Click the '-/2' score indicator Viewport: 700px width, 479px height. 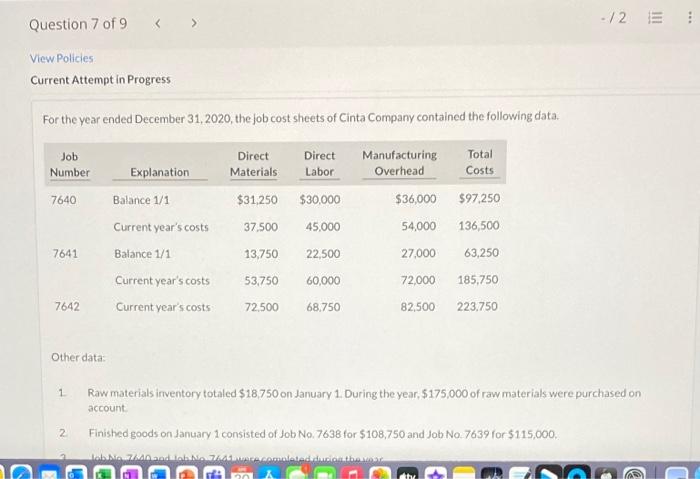(x=614, y=18)
